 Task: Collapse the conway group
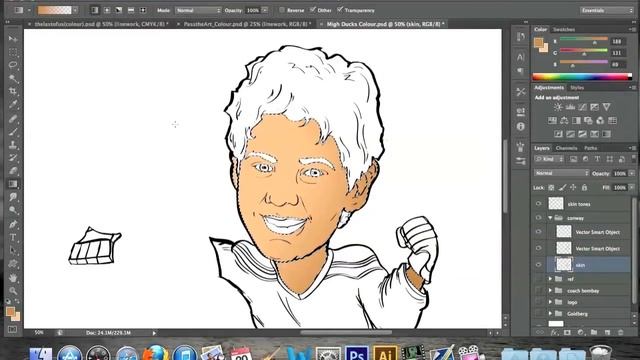(x=550, y=218)
